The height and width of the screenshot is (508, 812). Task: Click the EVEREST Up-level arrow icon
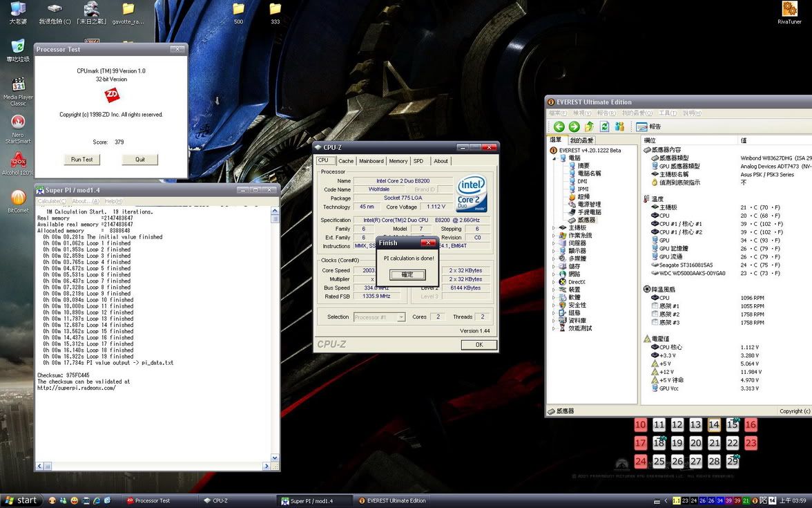(x=590, y=126)
